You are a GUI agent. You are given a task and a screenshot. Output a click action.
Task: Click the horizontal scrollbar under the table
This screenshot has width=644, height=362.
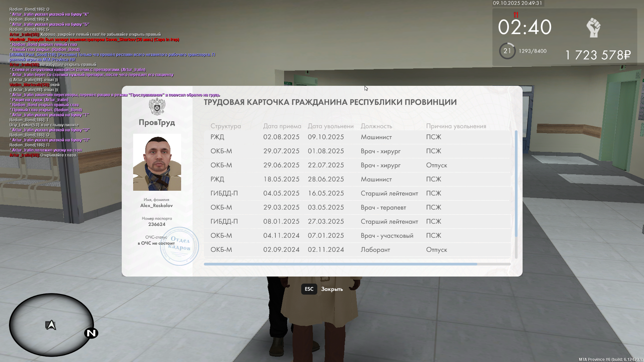point(340,264)
